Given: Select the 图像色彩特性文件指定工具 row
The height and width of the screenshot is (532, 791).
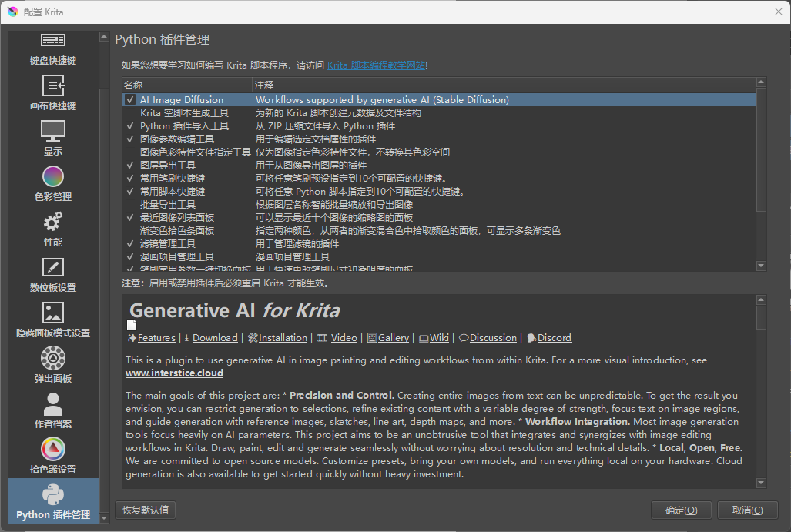Looking at the screenshot, I should pyautogui.click(x=439, y=152).
